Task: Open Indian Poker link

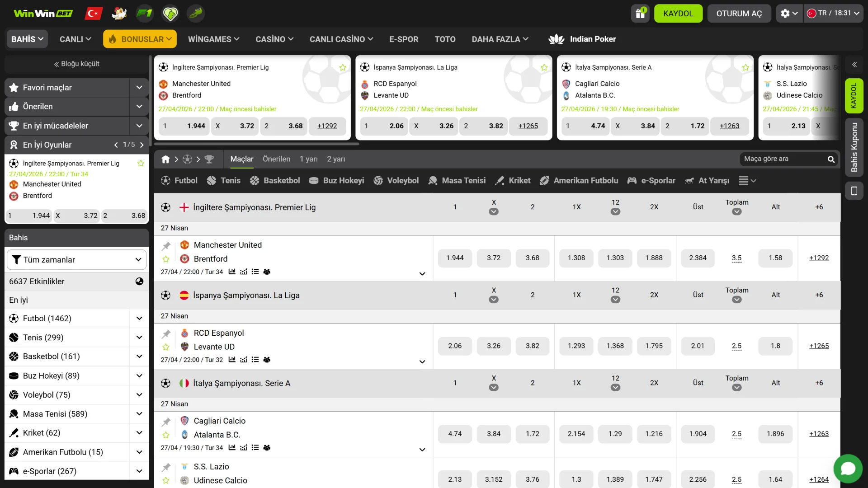Action: pos(582,39)
